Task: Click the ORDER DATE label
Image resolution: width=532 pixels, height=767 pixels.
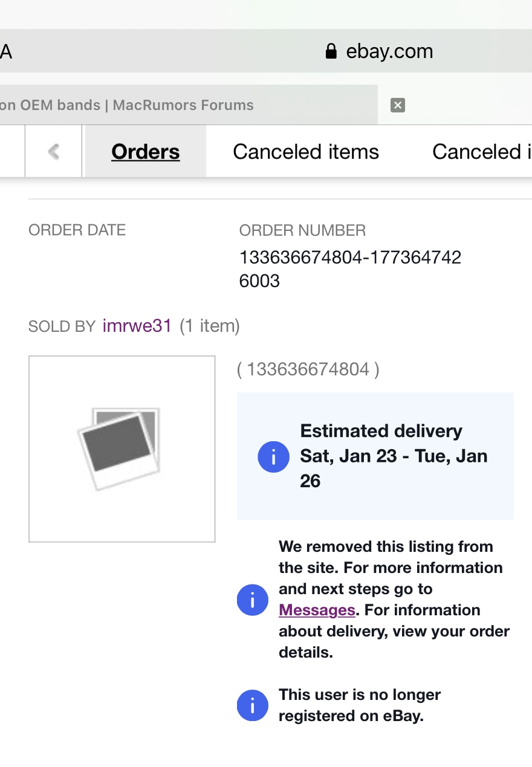Action: 77,230
